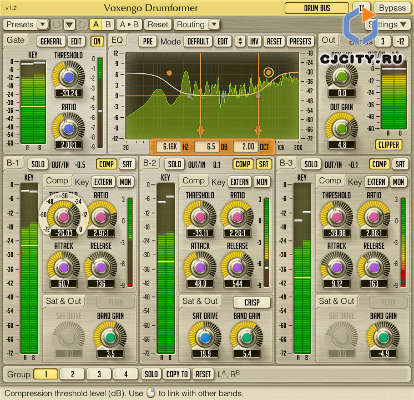The width and height of the screenshot is (414, 400).
Task: Toggle SAT on band B-2
Action: pos(263,164)
